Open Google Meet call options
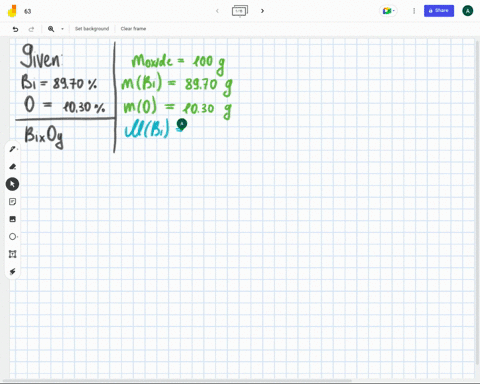This screenshot has height=384, width=480. [x=389, y=11]
